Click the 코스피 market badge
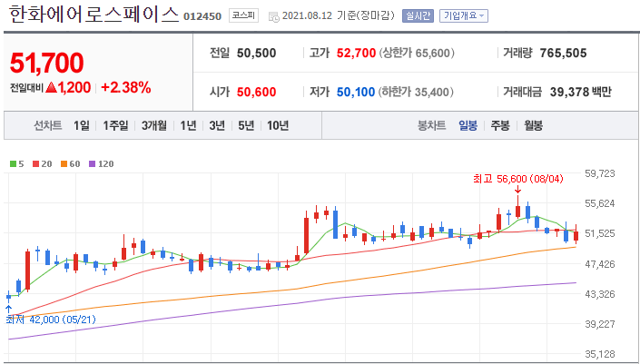640x364 pixels. [243, 15]
